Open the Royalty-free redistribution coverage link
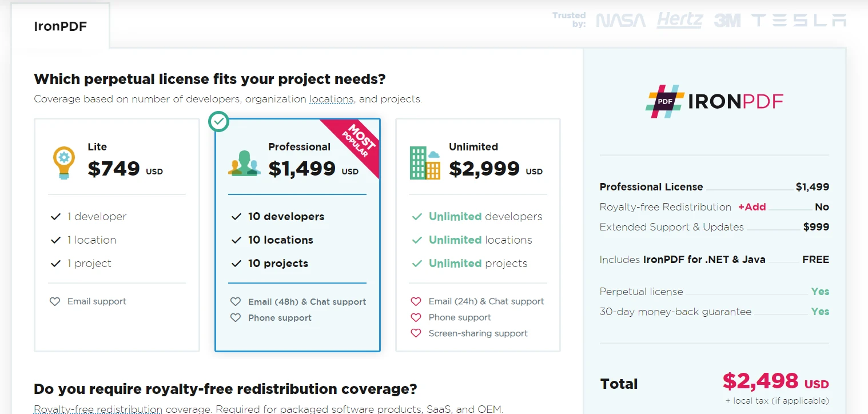Viewport: 868px width, 414px height. [98, 409]
